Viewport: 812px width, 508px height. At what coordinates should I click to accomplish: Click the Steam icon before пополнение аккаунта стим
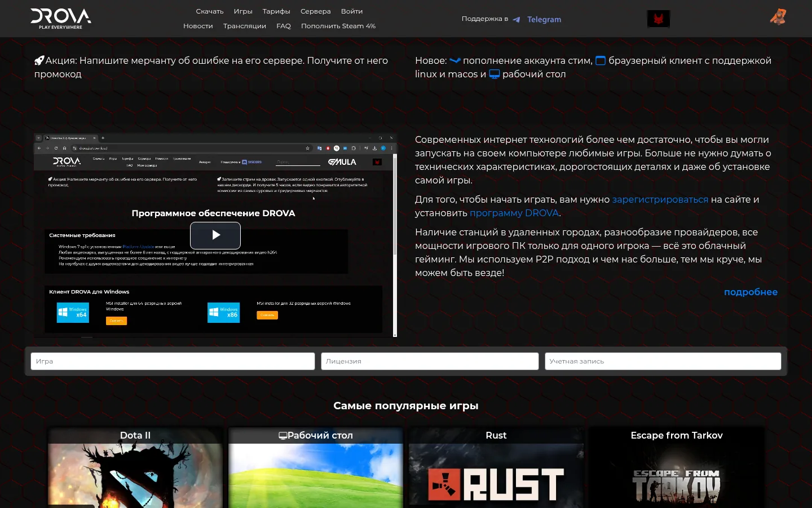pos(455,60)
